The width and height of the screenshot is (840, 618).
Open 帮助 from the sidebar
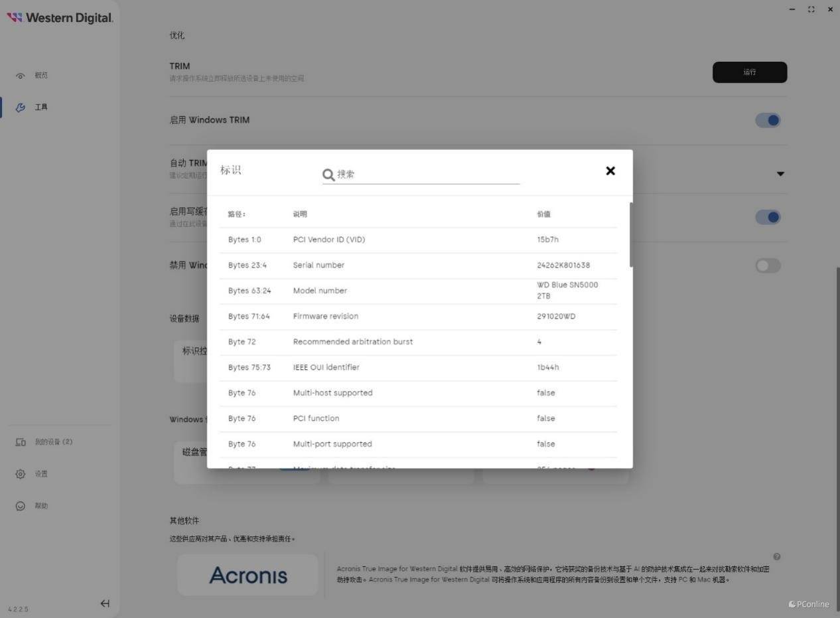41,506
